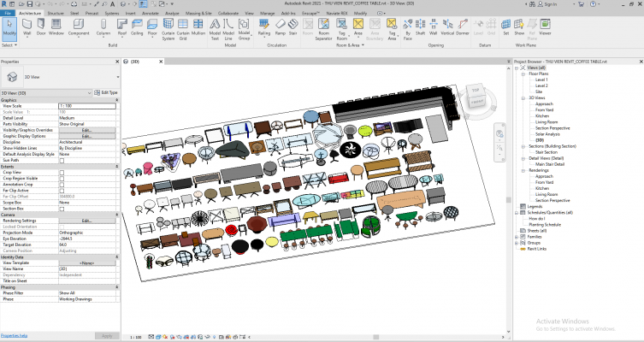Open the Properties help link

[x=14, y=335]
